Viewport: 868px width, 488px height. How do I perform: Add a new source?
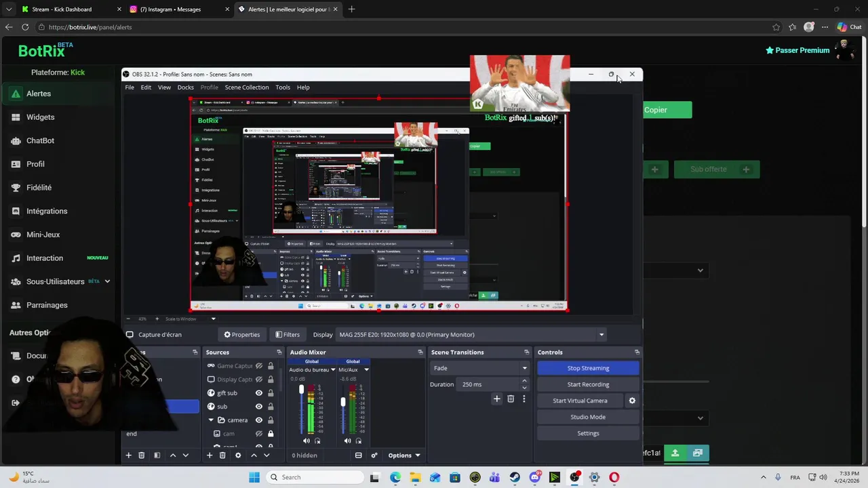click(x=210, y=455)
